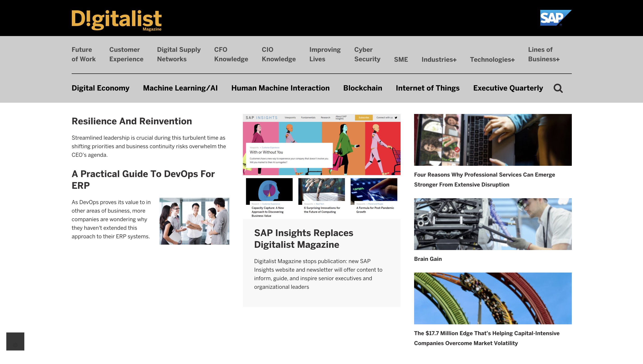Open SAP Insights Replaces Digitalist Magazine headline

(303, 239)
